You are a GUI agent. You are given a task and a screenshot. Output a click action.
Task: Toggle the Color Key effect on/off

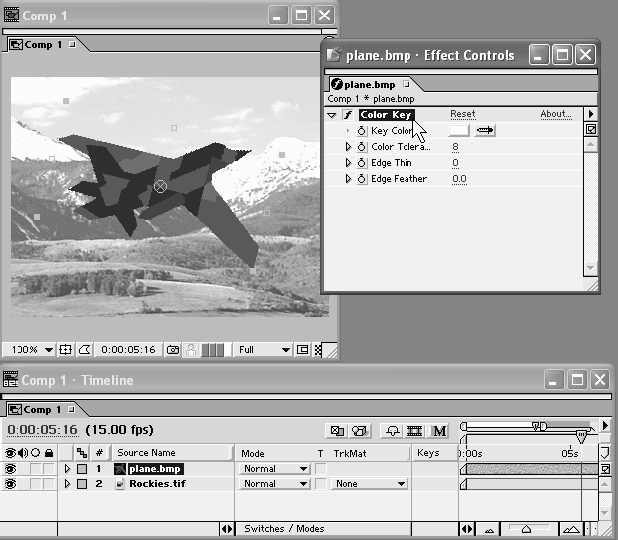pos(347,115)
